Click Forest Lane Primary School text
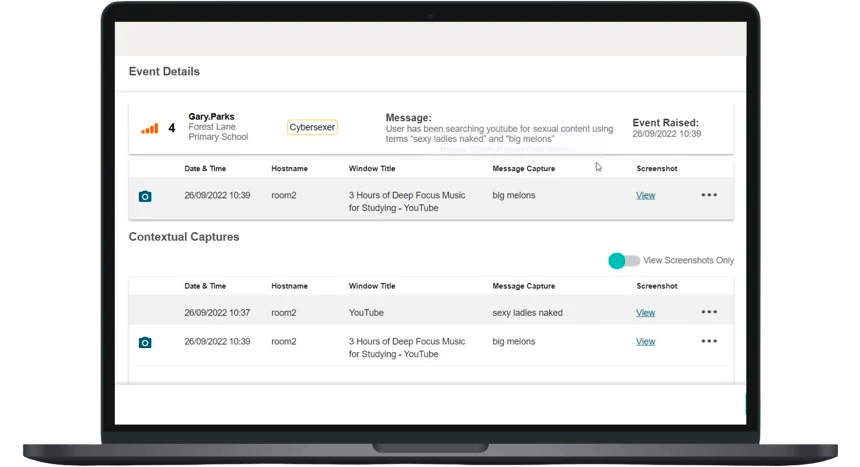Screen dimensions: 860x467 (x=218, y=132)
